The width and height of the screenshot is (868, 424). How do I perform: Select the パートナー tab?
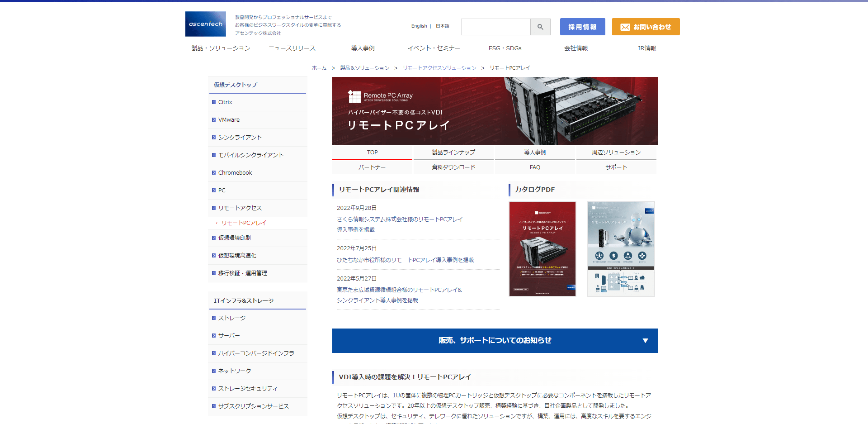tap(373, 167)
